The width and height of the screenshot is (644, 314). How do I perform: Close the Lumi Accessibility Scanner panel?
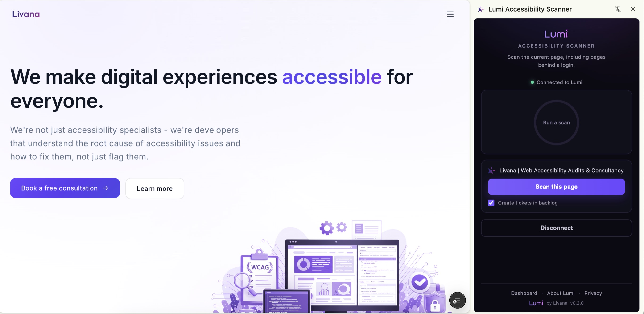point(633,9)
